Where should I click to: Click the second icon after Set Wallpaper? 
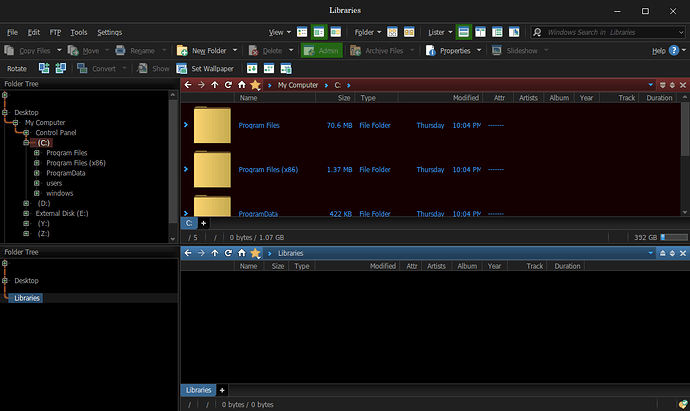click(269, 68)
